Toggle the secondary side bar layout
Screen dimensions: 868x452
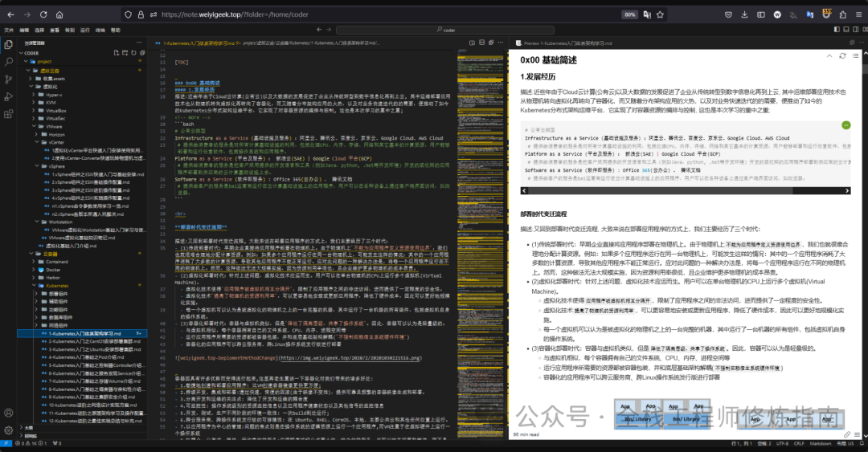point(856,30)
